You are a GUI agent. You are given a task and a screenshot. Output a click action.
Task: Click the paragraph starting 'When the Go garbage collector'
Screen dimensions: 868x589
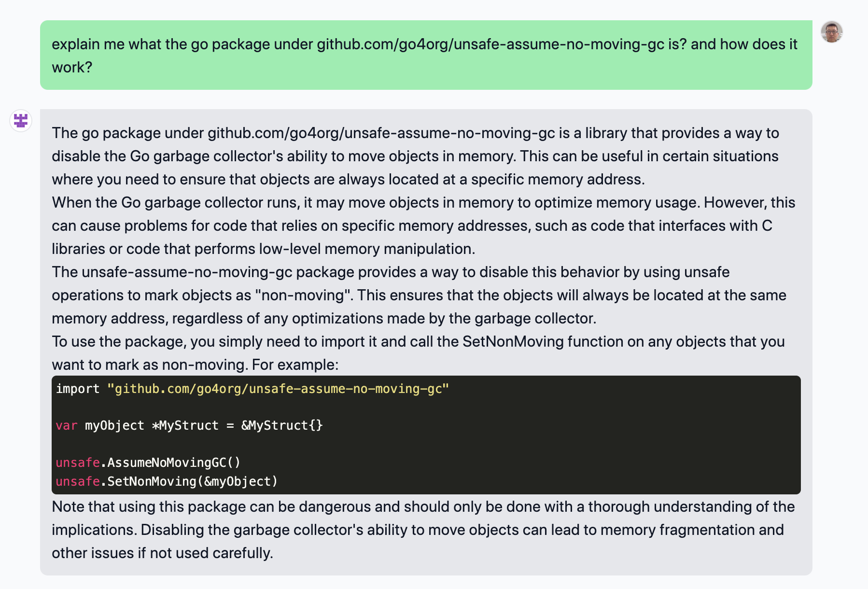[x=423, y=225]
